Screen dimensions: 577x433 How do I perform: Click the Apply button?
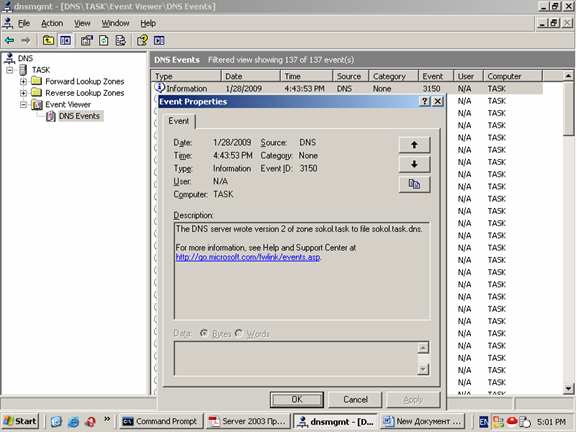click(x=413, y=400)
